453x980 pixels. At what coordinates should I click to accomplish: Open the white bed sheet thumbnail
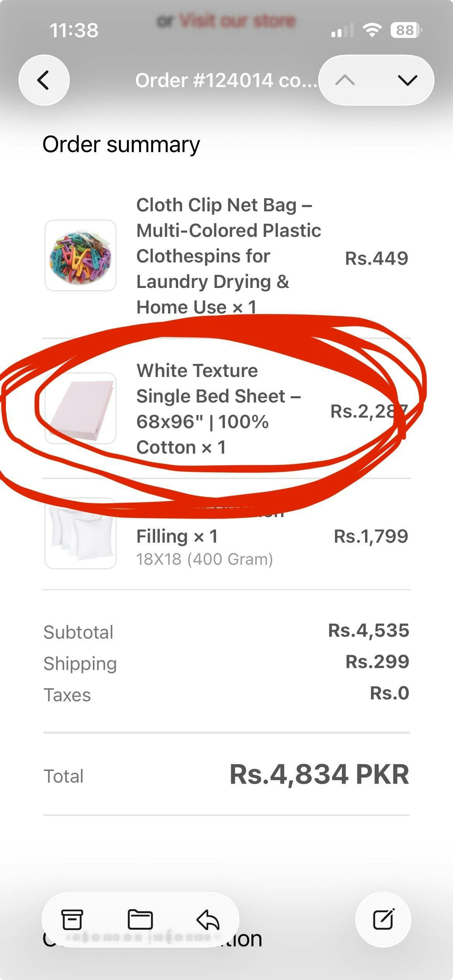81,408
